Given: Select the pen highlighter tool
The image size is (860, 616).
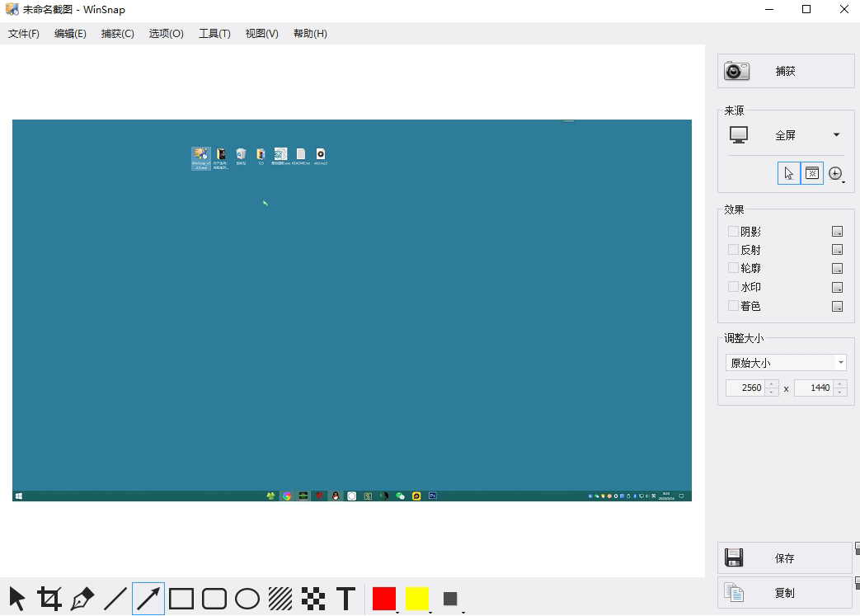Looking at the screenshot, I should point(82,598).
